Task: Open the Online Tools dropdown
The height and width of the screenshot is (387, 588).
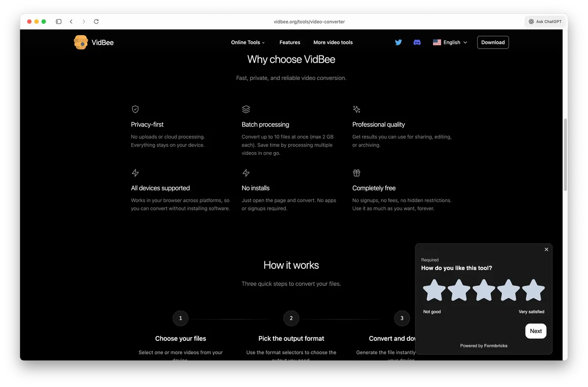Action: tap(247, 42)
